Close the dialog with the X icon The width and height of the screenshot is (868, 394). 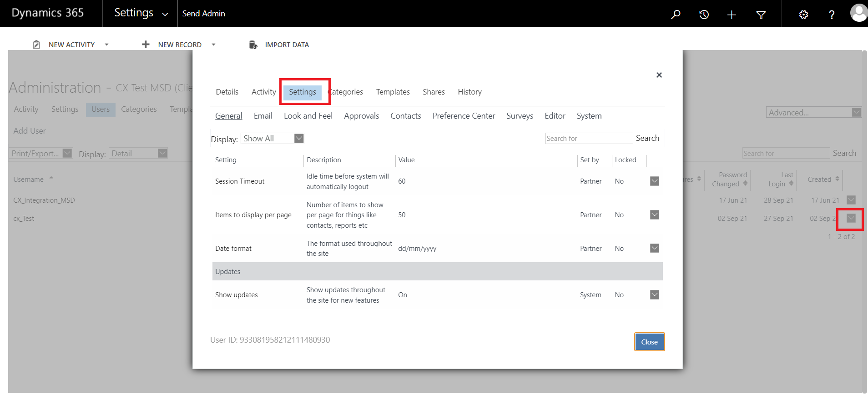coord(659,75)
